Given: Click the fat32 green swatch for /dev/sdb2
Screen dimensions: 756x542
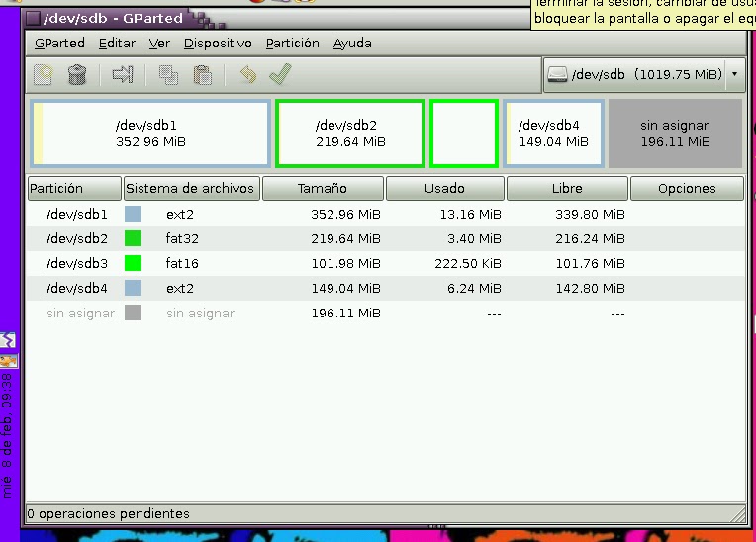Looking at the screenshot, I should (x=133, y=238).
